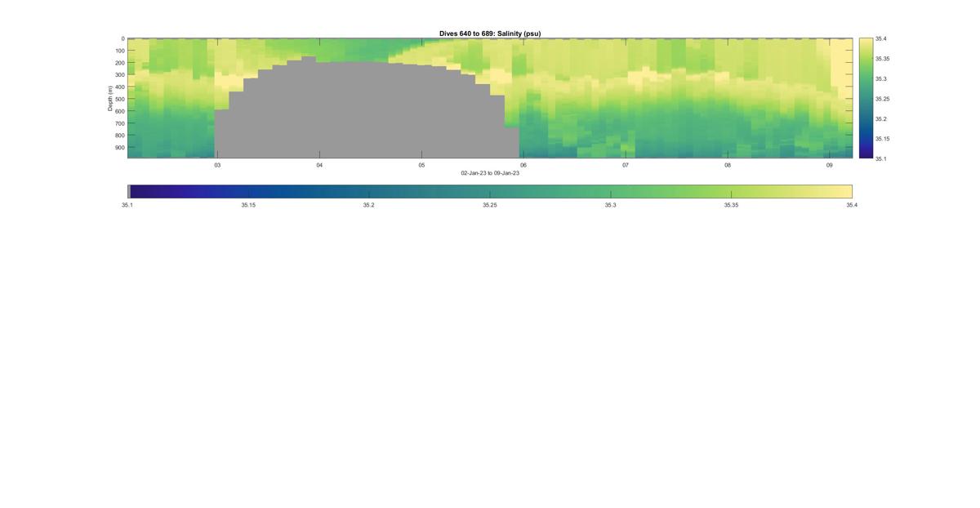Click the depth tick label "0"
Viewport: 980px width, 508px height.
tap(122, 38)
